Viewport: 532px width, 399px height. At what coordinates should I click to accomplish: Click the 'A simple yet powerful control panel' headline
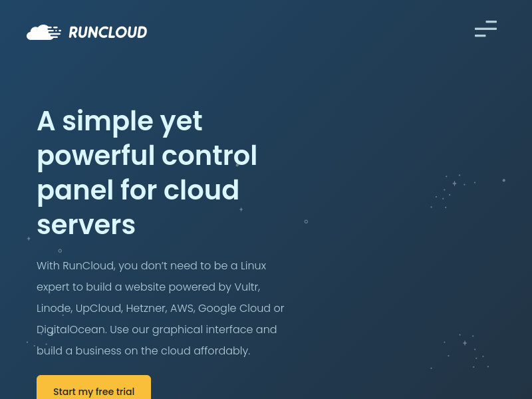[x=146, y=172]
